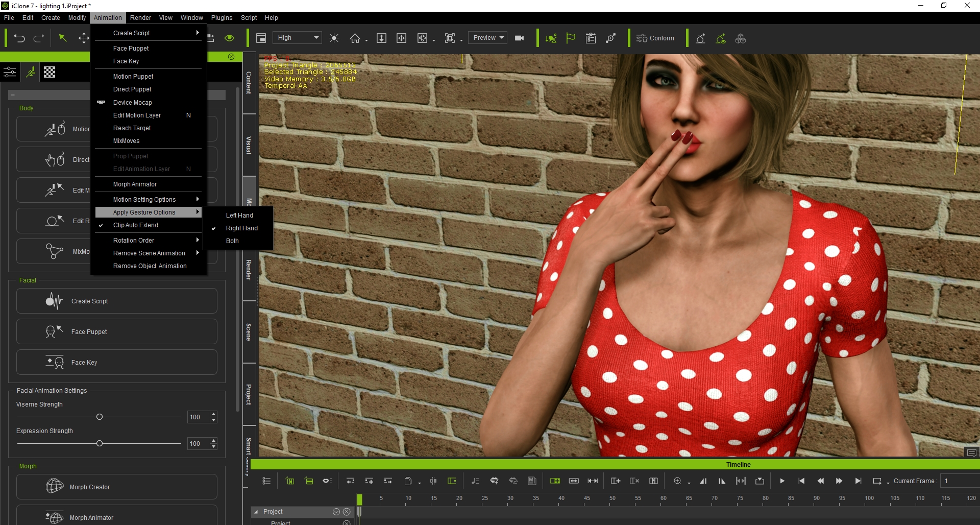The image size is (980, 525).
Task: Increase Viseme Strength stepper value
Action: (x=214, y=414)
